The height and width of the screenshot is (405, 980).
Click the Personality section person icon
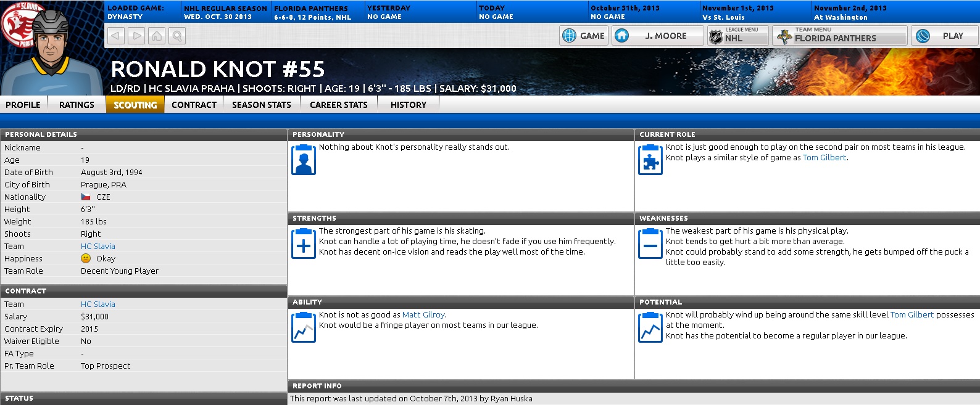coord(304,160)
